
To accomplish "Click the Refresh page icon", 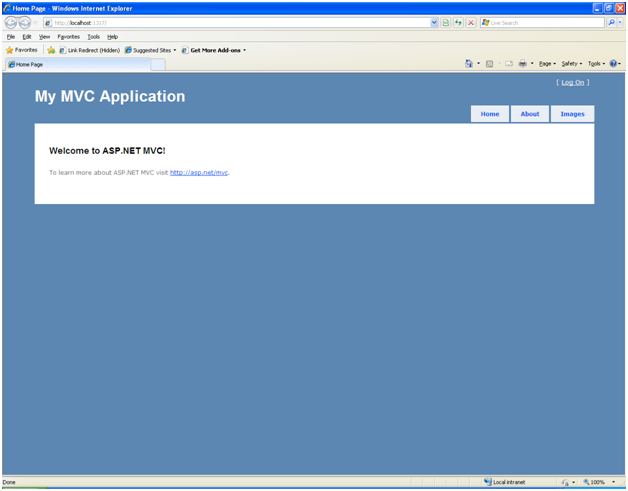I will (458, 22).
